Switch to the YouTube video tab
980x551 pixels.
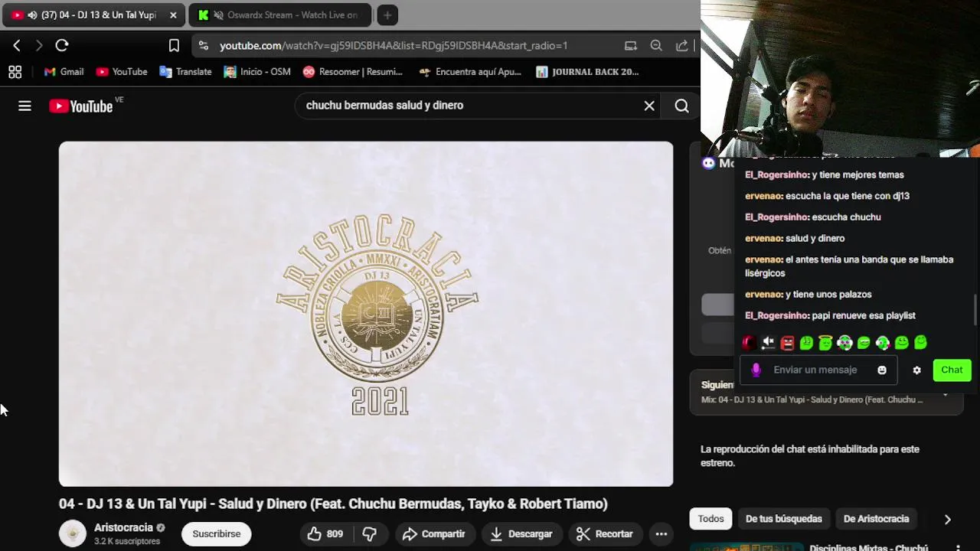tap(94, 15)
